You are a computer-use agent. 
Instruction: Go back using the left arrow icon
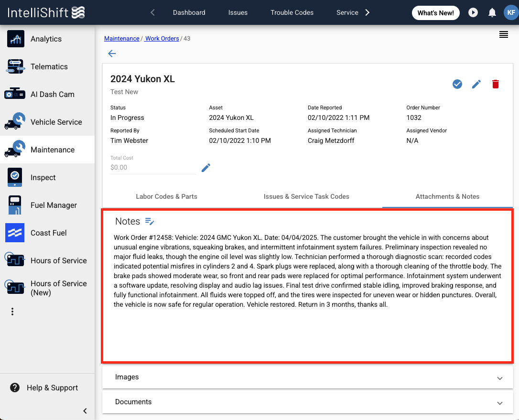pos(112,54)
